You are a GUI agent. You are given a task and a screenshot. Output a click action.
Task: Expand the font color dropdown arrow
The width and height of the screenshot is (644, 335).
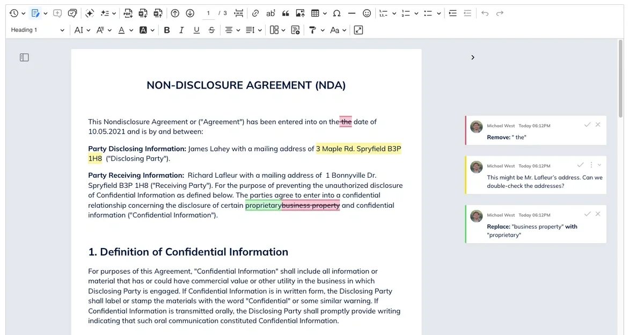pyautogui.click(x=131, y=31)
